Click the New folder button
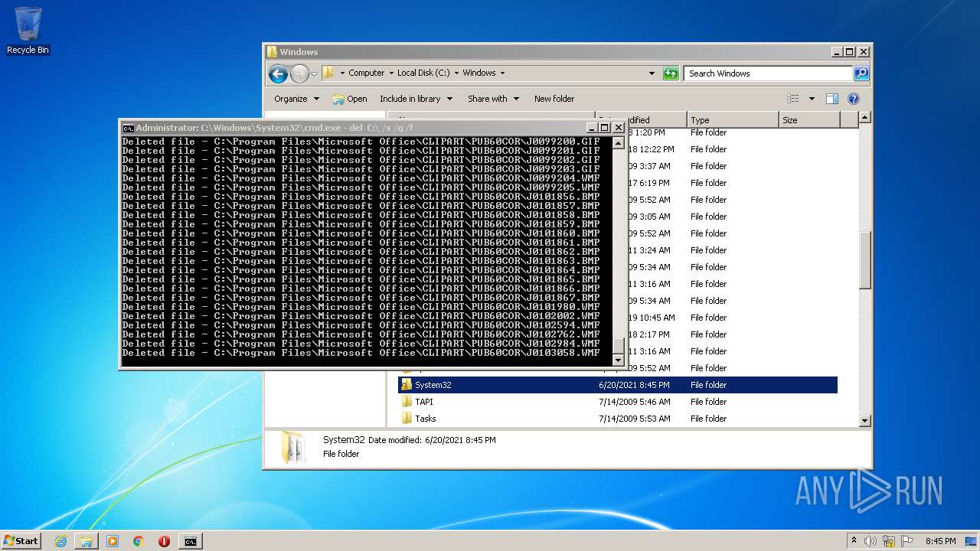The height and width of the screenshot is (551, 980). coord(554,99)
